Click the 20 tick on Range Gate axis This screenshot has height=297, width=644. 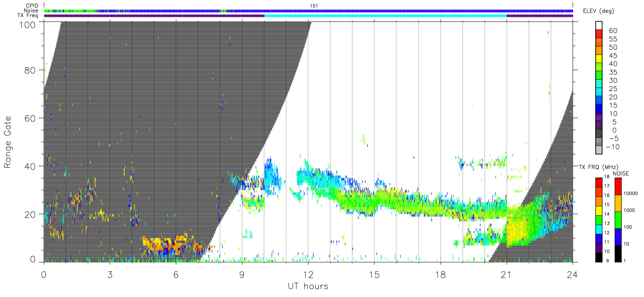[x=30, y=214]
